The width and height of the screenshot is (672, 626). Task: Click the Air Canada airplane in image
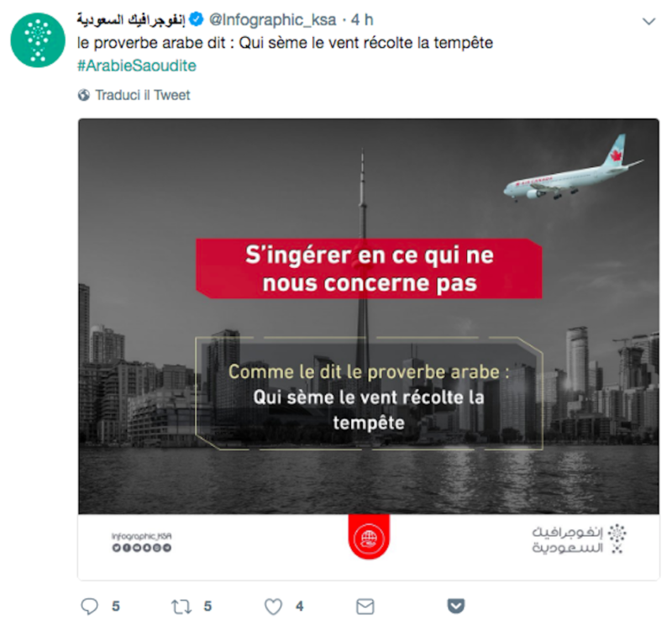click(x=572, y=170)
